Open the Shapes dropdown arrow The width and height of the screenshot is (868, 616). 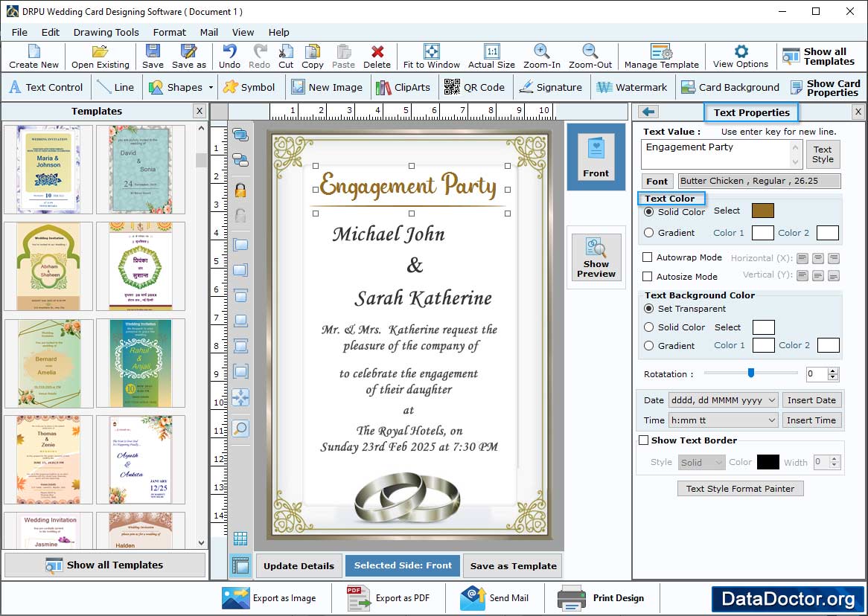[x=211, y=88]
